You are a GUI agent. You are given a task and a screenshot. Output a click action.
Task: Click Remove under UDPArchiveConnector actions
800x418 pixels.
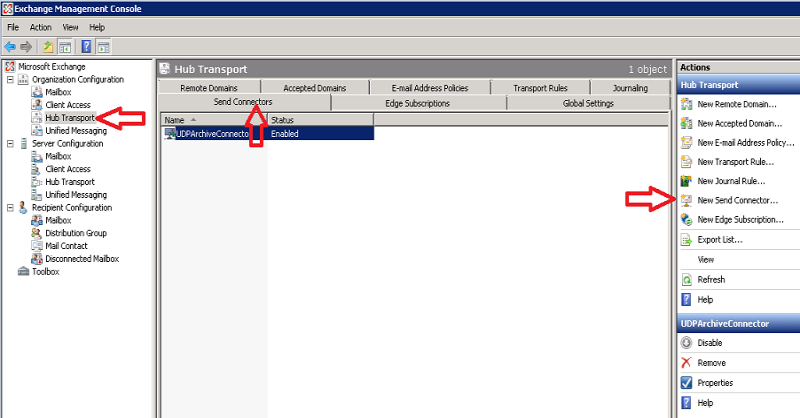tap(711, 363)
